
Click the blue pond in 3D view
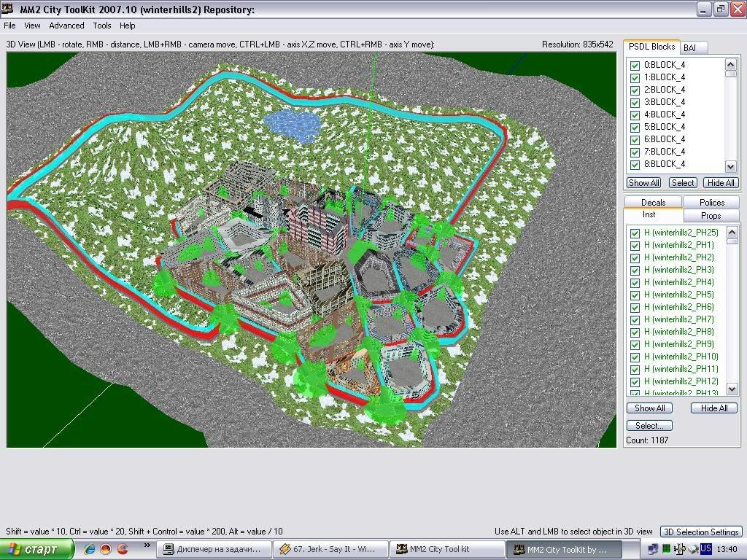point(290,124)
